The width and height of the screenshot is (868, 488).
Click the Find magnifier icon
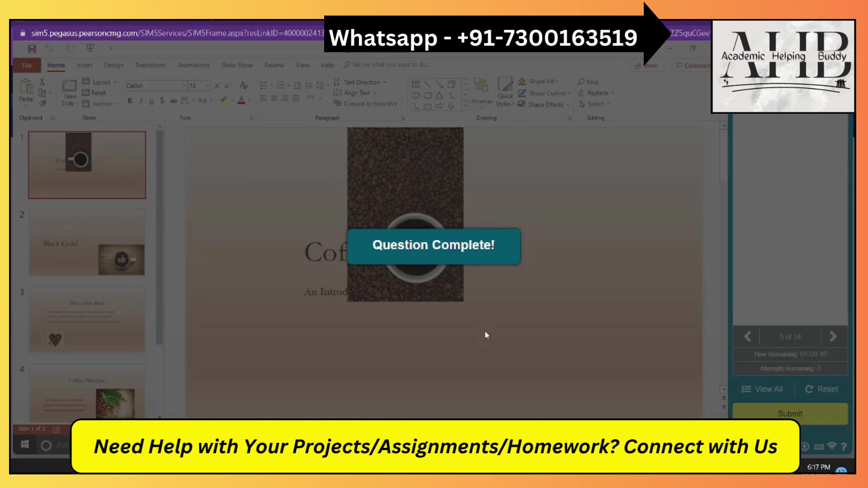coord(581,82)
